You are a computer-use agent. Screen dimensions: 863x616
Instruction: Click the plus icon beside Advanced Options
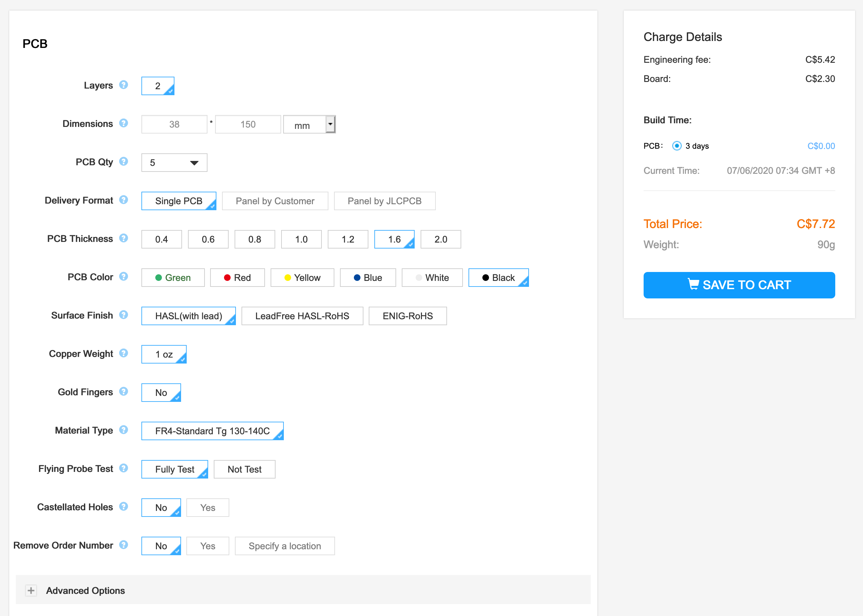click(31, 591)
